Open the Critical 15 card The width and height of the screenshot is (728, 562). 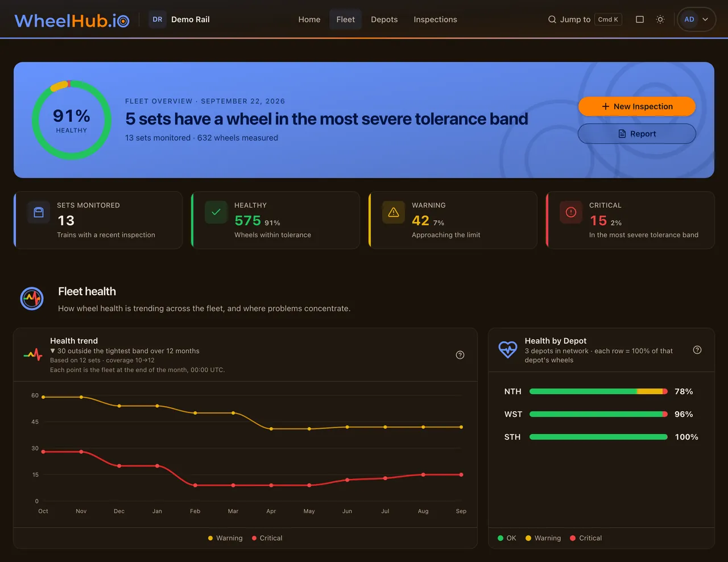tap(630, 220)
